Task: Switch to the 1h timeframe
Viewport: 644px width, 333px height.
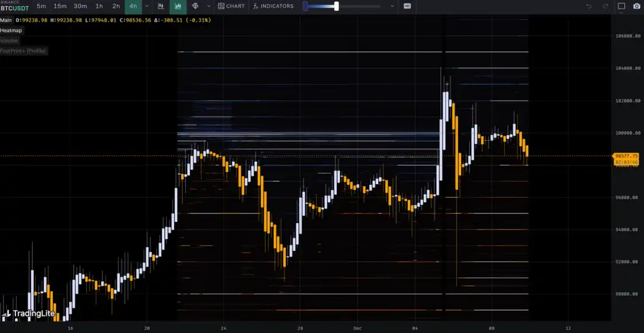Action: (99, 6)
